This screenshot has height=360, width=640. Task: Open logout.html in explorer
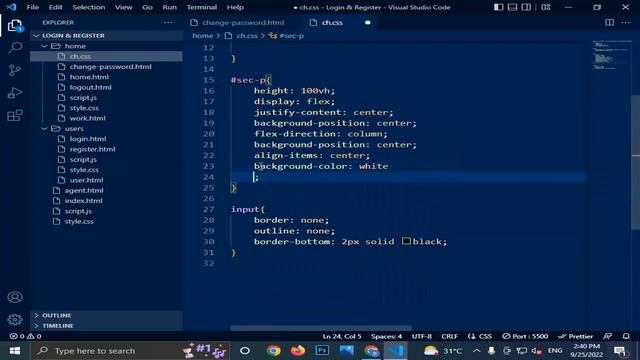click(x=106, y=87)
